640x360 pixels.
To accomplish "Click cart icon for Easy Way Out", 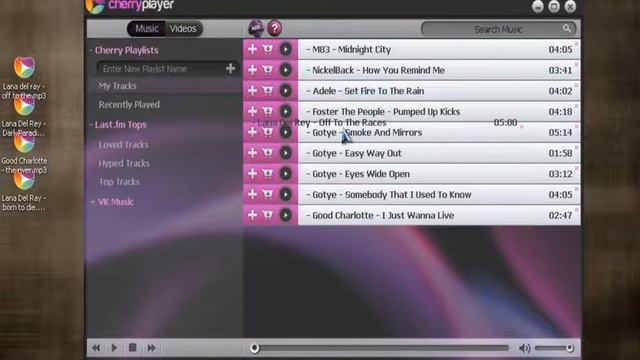I will (x=268, y=153).
